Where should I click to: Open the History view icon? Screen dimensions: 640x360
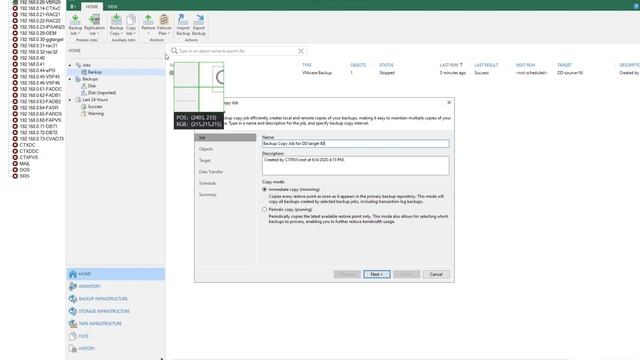73,349
